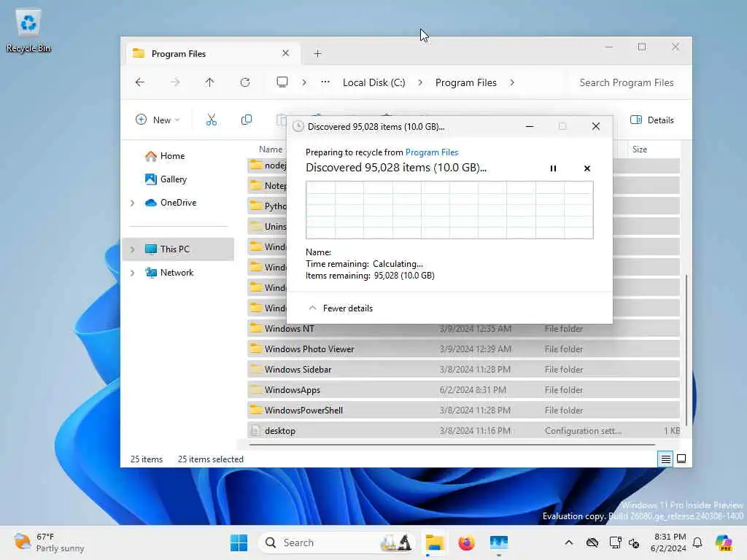
Task: Click the vertical scrollbar of file list
Action: click(x=686, y=350)
